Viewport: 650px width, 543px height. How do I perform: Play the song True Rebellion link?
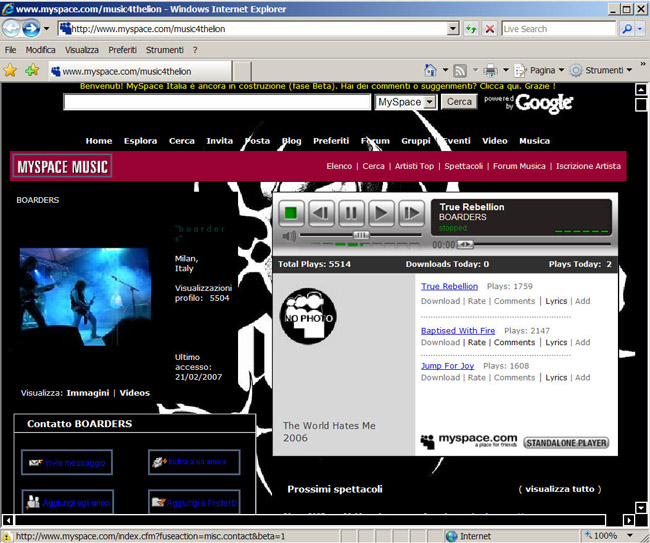(x=449, y=286)
